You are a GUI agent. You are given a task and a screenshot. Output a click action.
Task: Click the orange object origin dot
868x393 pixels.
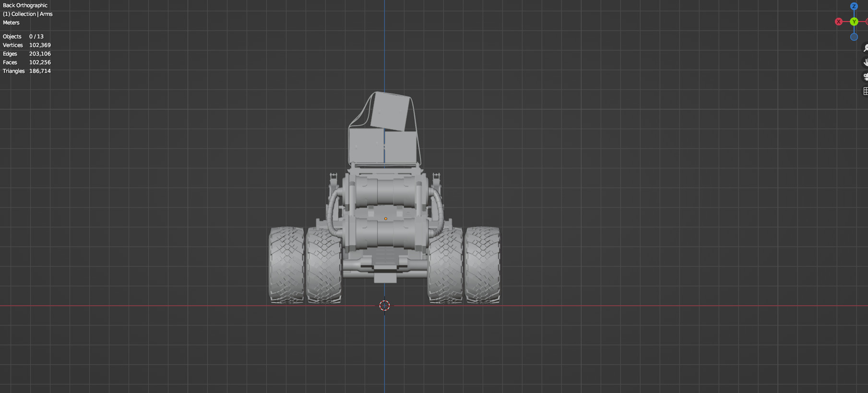(x=386, y=219)
